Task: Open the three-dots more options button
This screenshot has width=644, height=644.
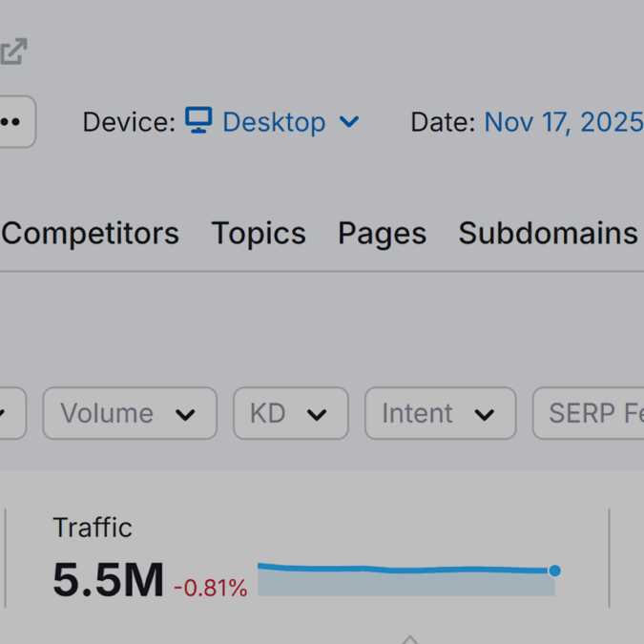Action: pos(13,122)
